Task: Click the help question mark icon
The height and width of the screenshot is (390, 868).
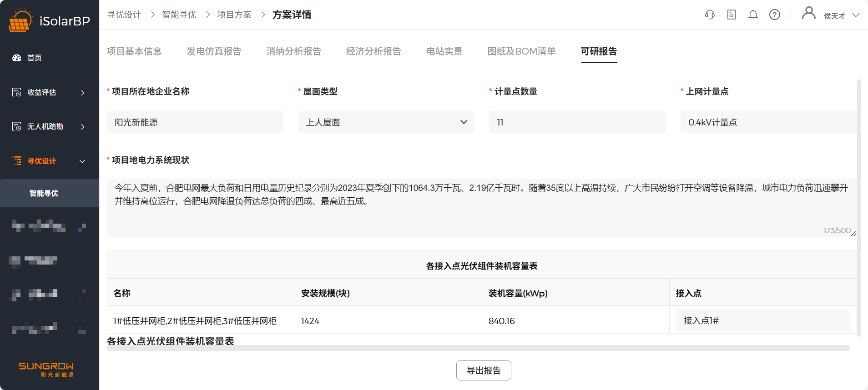Action: [774, 15]
